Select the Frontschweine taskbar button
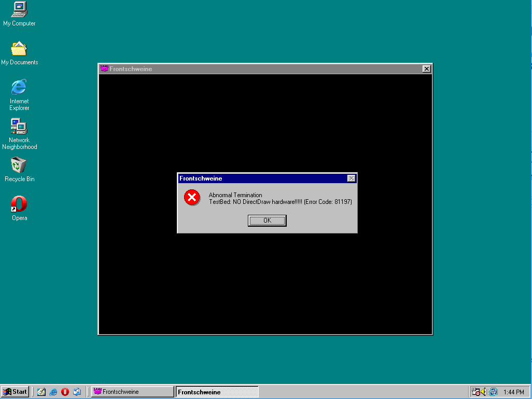 (x=132, y=392)
